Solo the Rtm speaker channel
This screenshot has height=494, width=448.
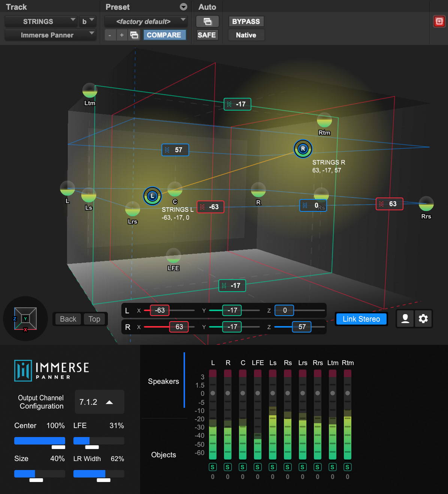coord(348,467)
